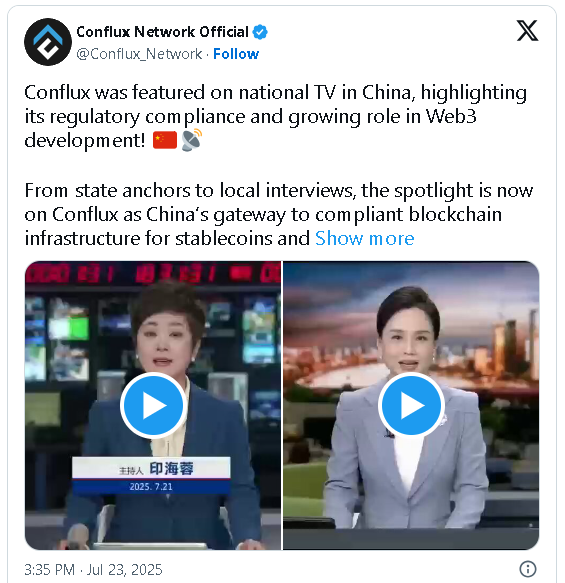
Task: Click the China flag emoji
Action: click(165, 140)
